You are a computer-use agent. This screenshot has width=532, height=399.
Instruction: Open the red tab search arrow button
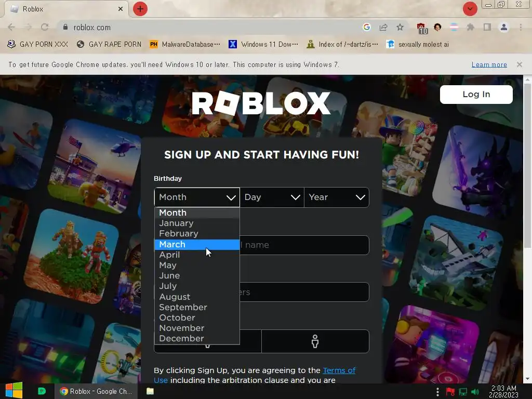(470, 9)
